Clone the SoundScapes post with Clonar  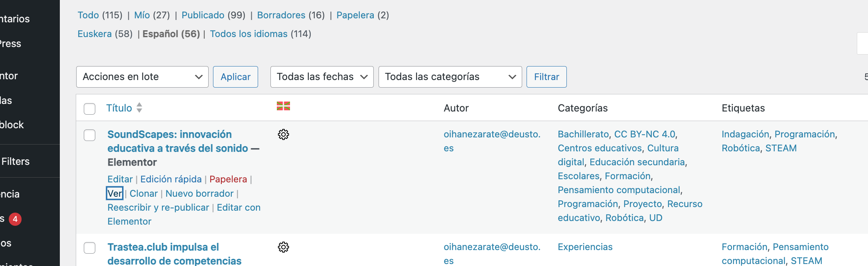click(144, 194)
